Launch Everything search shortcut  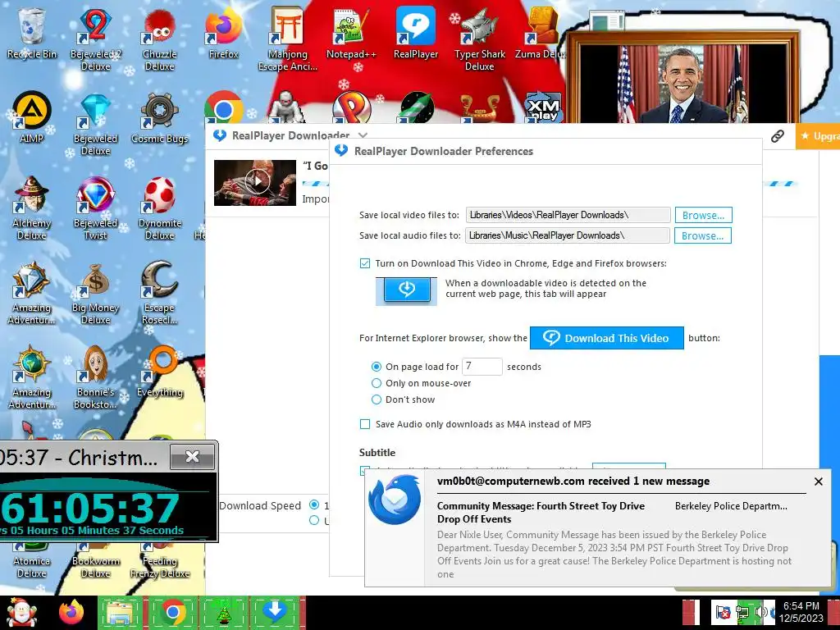160,371
